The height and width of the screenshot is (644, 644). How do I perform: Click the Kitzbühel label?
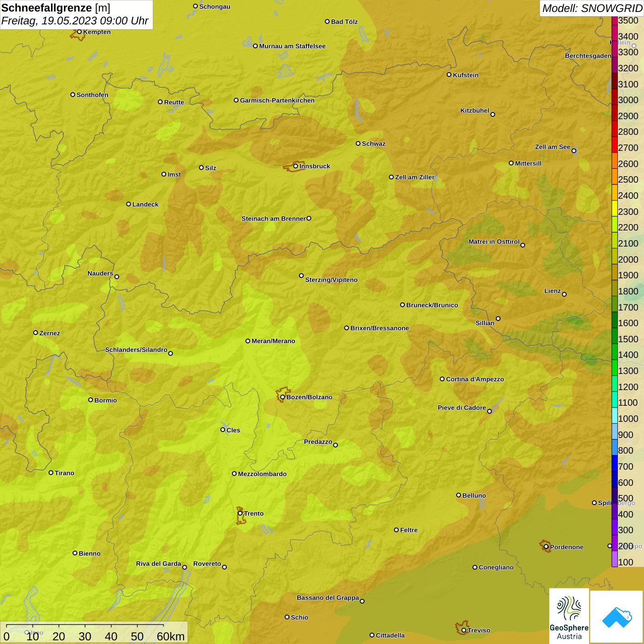pos(475,110)
